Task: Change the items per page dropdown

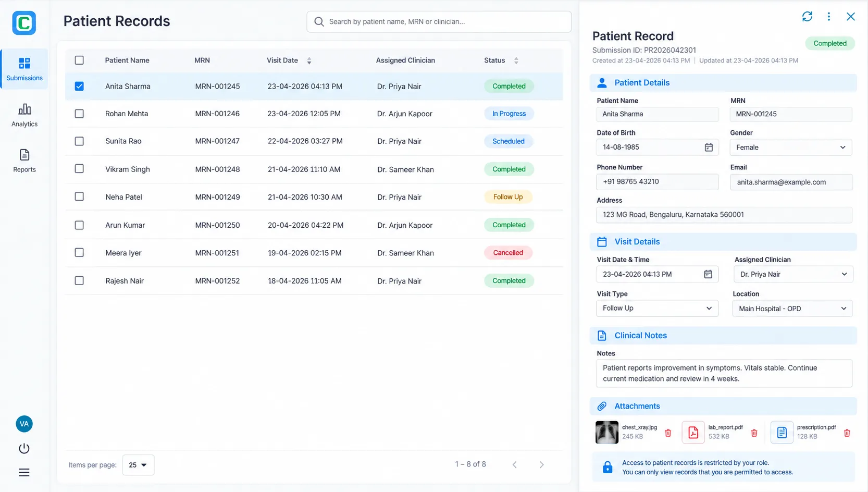Action: click(x=138, y=465)
